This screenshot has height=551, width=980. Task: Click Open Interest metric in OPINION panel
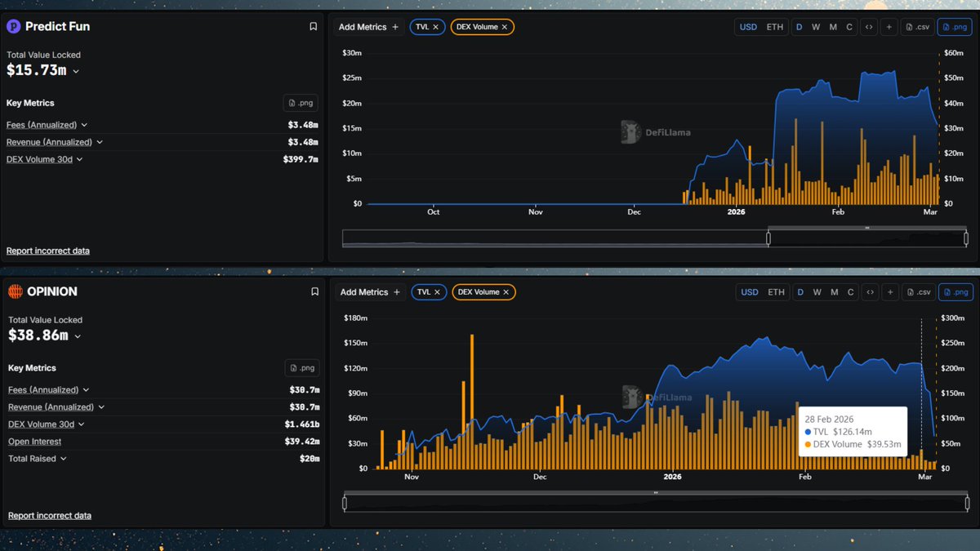34,442
